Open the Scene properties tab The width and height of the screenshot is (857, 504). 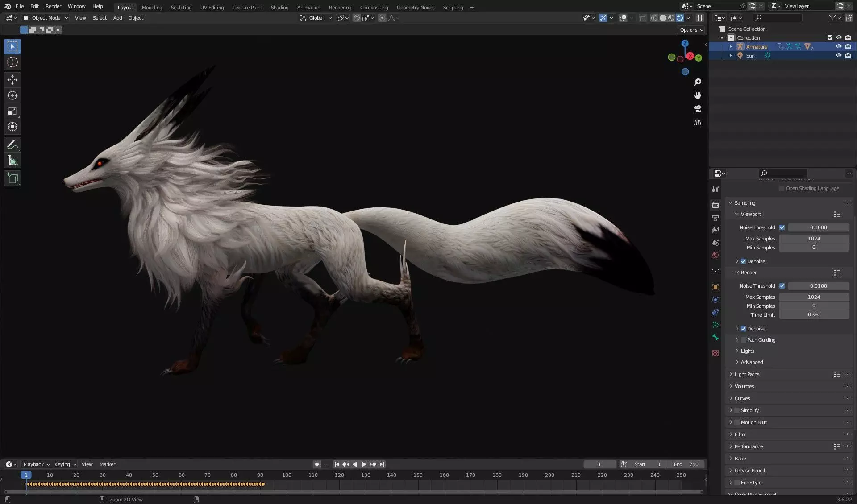coord(716,243)
